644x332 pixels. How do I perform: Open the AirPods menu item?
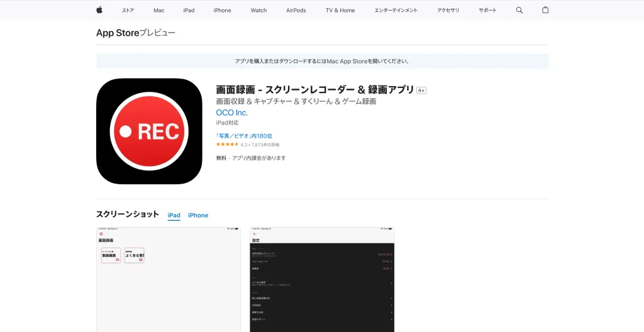click(296, 11)
